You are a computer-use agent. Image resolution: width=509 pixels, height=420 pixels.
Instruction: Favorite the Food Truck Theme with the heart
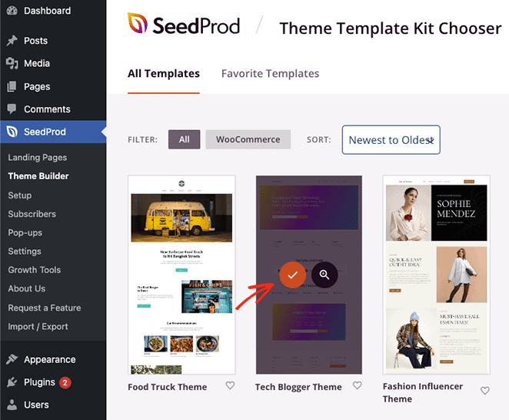coord(230,386)
